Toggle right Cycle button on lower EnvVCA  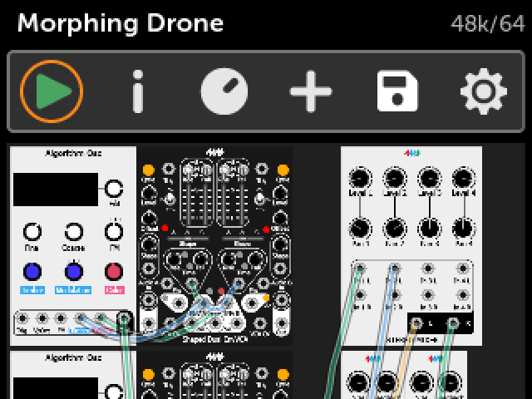pyautogui.click(x=283, y=374)
